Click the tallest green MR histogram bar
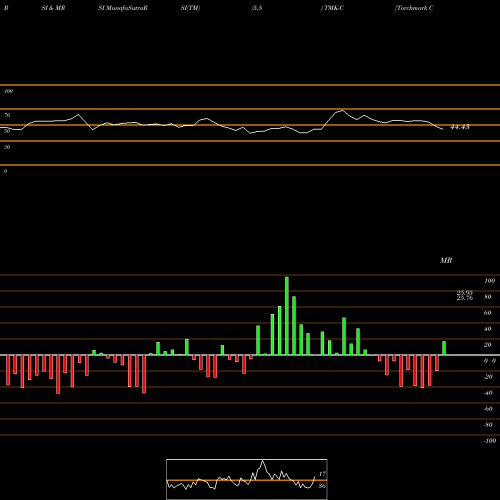The image size is (500, 500). tap(287, 316)
